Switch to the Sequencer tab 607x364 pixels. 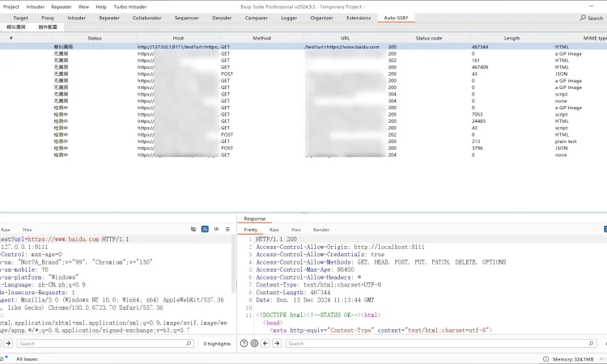tap(187, 18)
